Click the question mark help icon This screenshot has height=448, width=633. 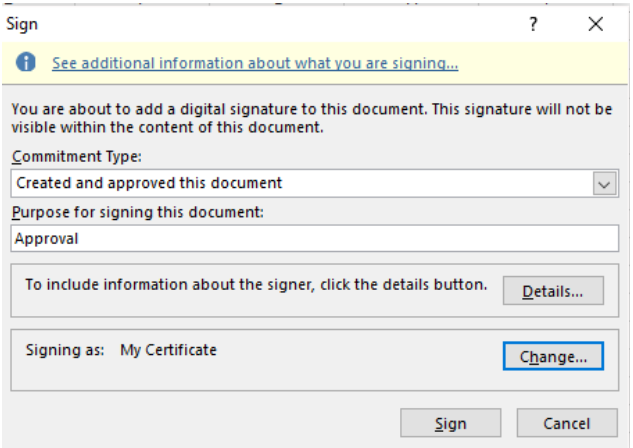point(533,24)
